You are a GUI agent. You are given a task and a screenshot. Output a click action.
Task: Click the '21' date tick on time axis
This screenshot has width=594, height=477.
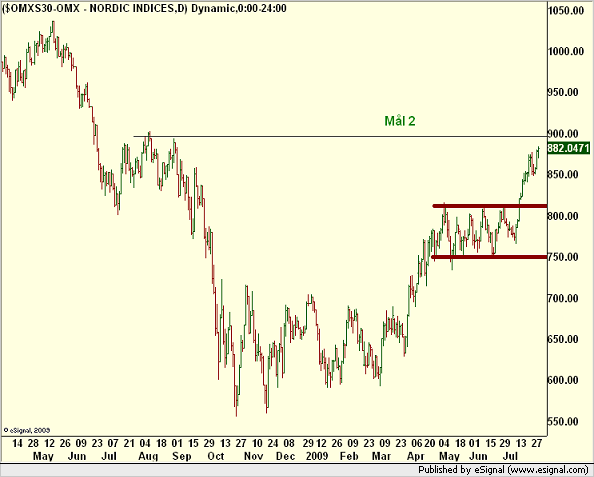129,443
